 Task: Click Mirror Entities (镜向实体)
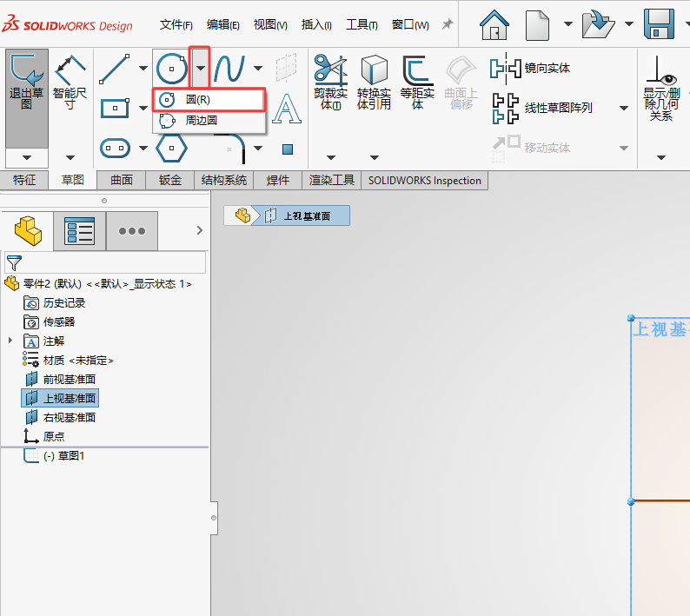coord(530,68)
